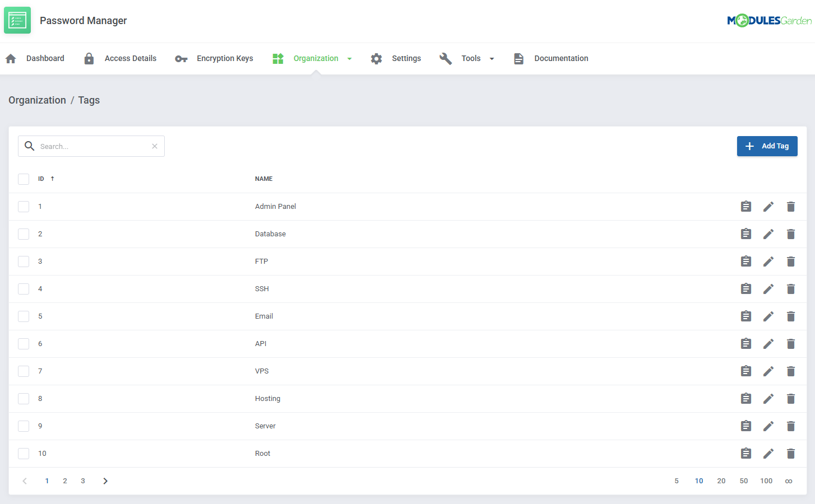
Task: Click the Password Manager app logo icon
Action: [17, 20]
